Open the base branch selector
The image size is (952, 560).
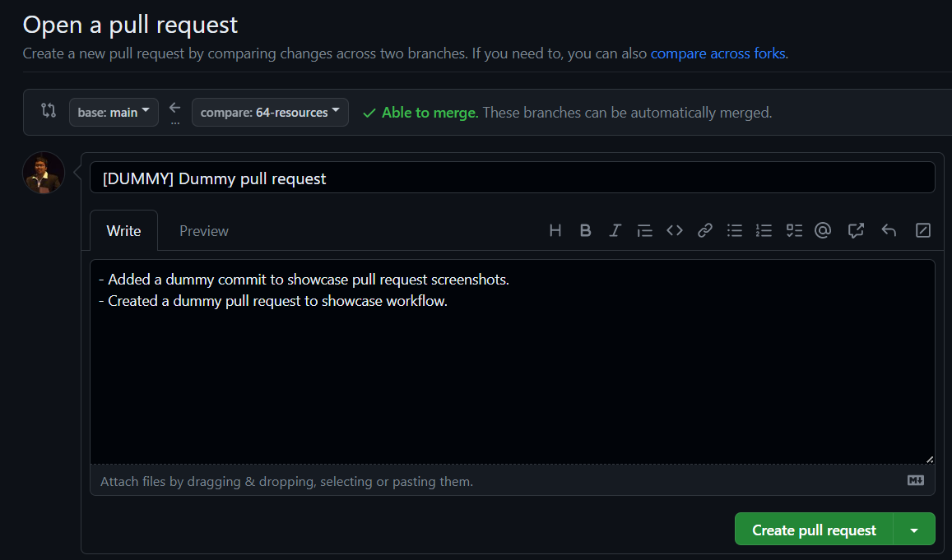click(114, 113)
